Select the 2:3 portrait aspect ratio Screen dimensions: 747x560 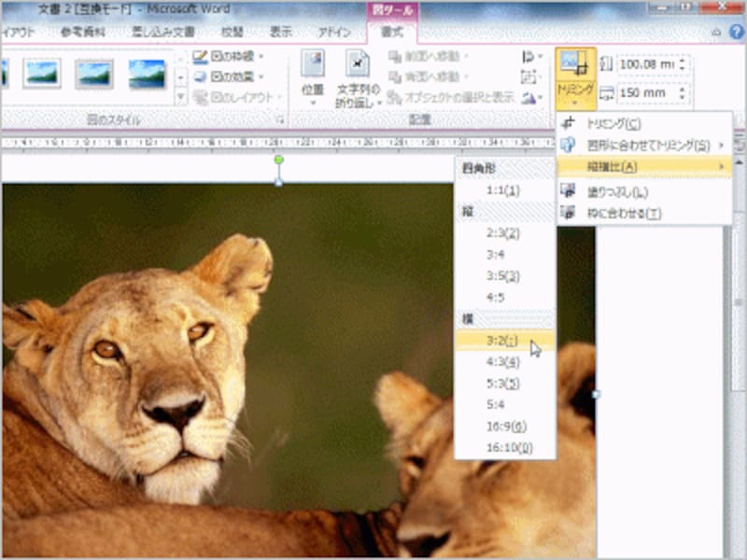click(x=505, y=233)
